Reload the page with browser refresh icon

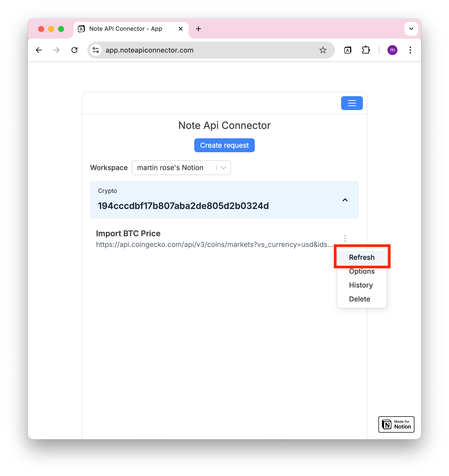click(74, 50)
